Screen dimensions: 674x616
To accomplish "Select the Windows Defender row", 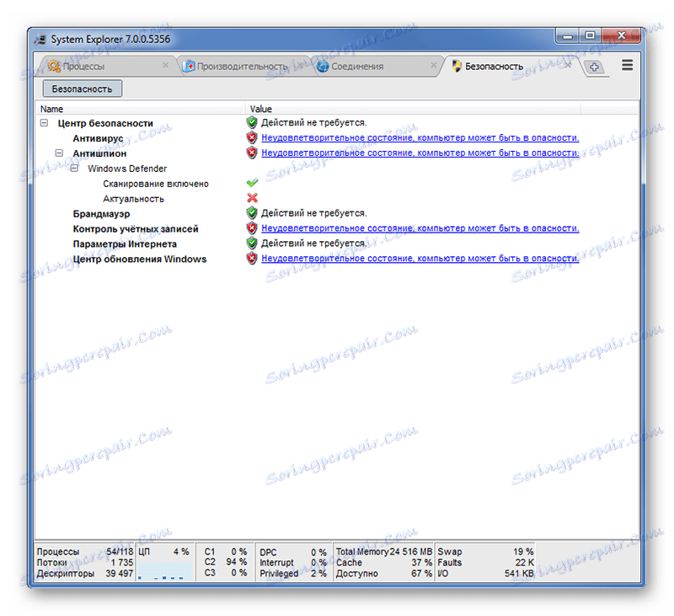I will [336, 168].
